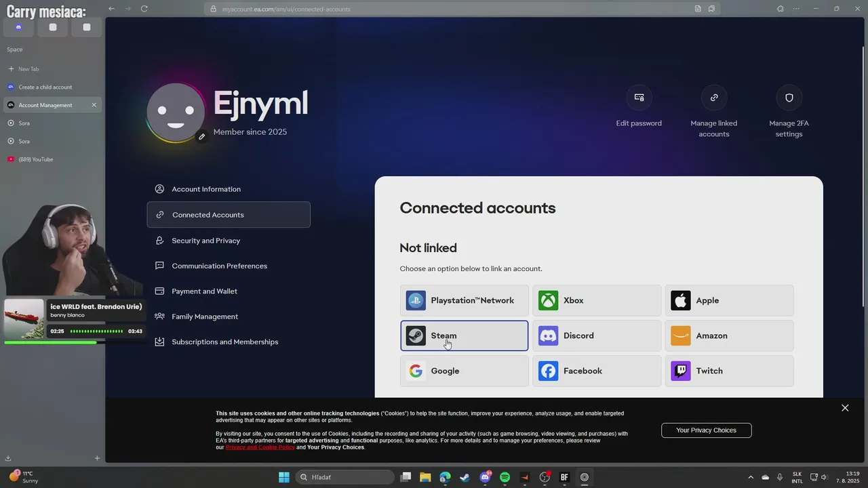Go back in the browser
868x488 pixels.
pos(111,9)
